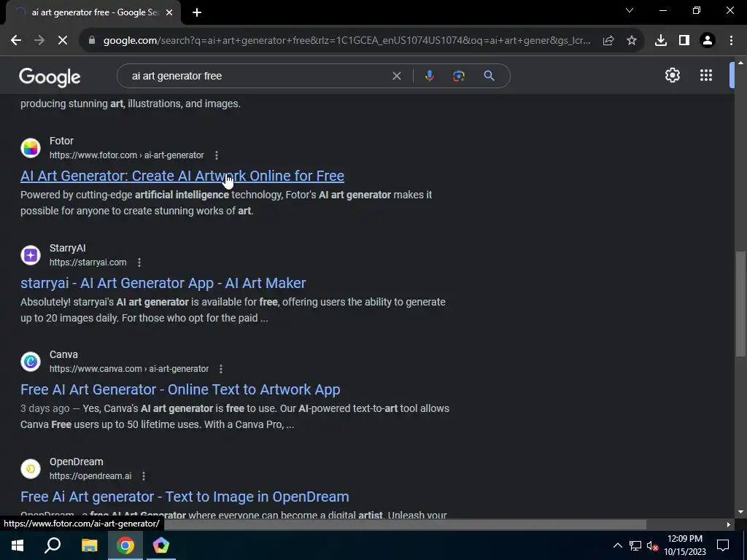Open the Google apps grid
747x560 pixels.
click(706, 75)
